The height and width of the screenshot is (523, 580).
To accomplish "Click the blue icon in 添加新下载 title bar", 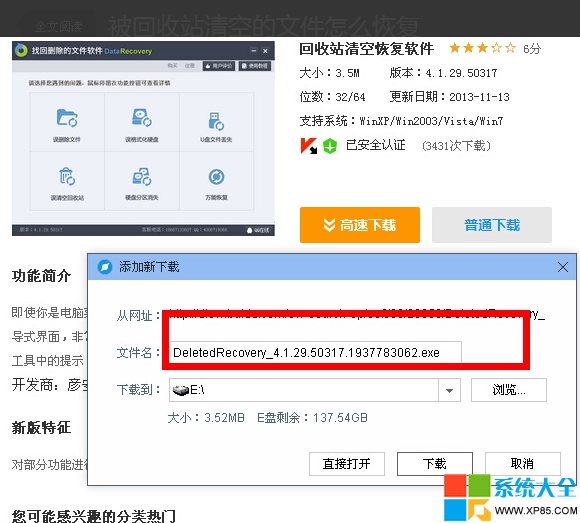I will point(105,267).
